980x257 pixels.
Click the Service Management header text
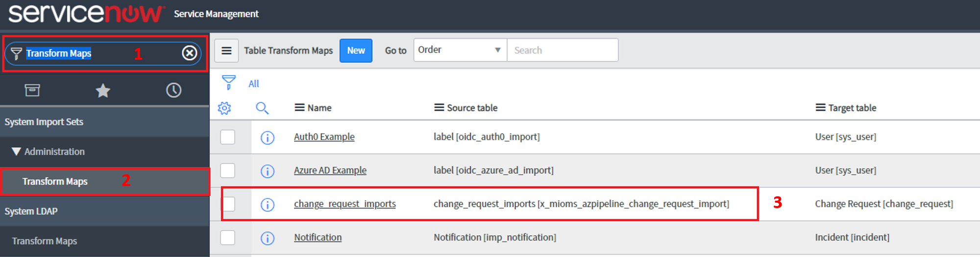point(216,14)
